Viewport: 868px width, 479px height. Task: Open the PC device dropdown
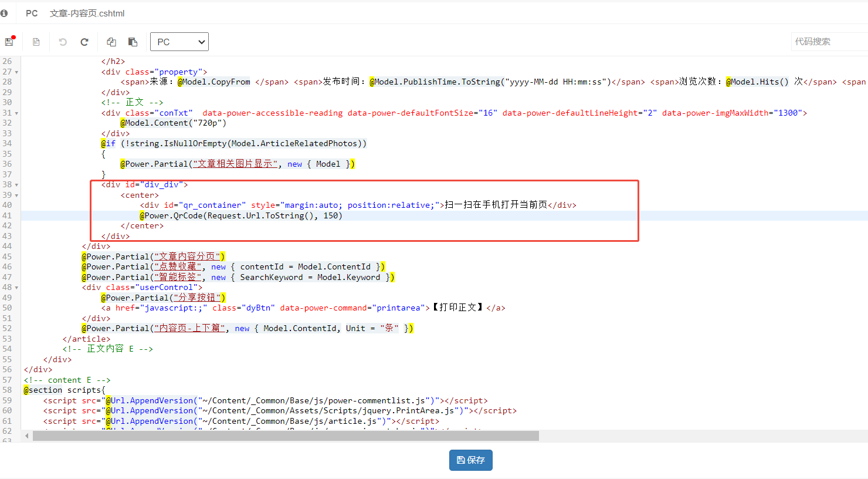(179, 42)
